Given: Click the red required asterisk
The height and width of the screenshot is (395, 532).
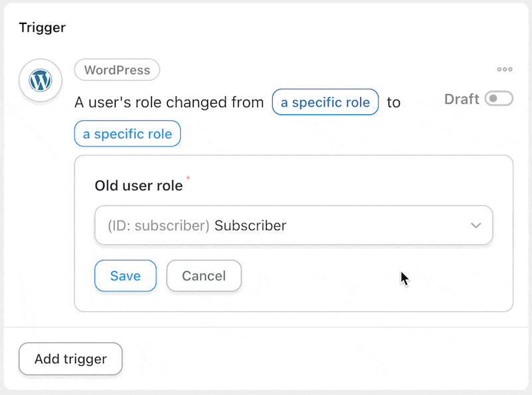Looking at the screenshot, I should tap(188, 178).
